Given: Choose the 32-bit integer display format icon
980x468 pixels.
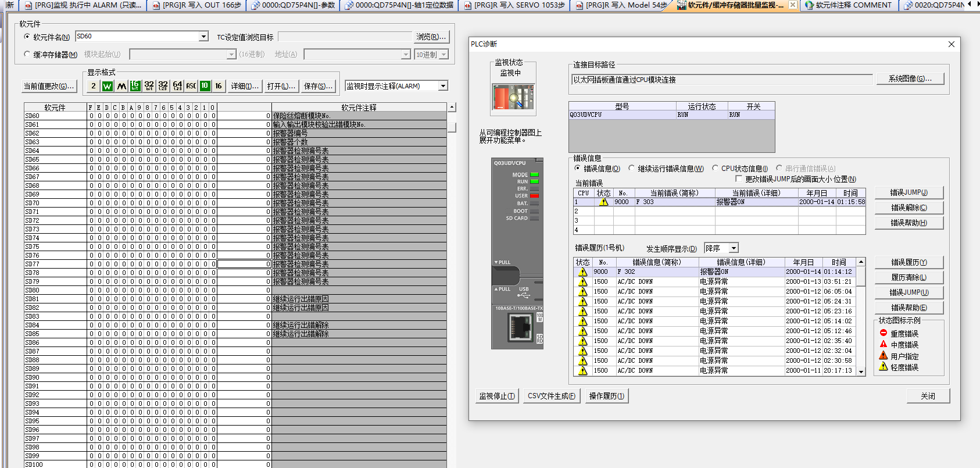Looking at the screenshot, I should click(x=149, y=86).
